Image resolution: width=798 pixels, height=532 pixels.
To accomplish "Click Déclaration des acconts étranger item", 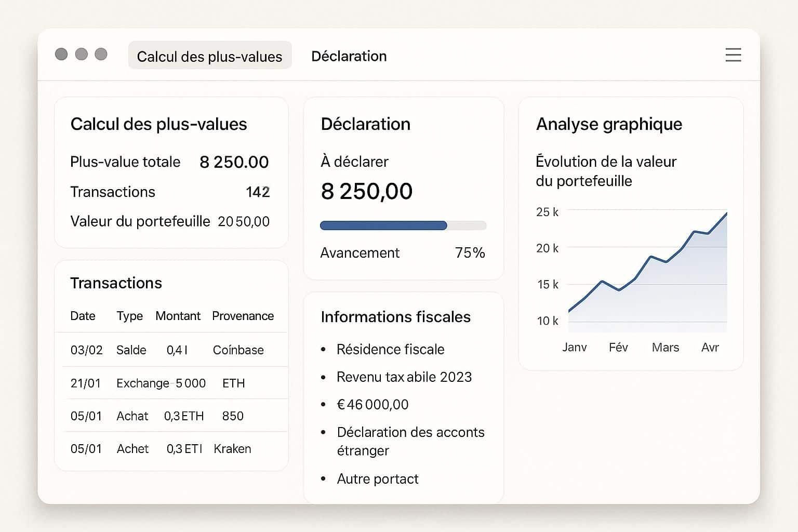I will click(x=410, y=441).
